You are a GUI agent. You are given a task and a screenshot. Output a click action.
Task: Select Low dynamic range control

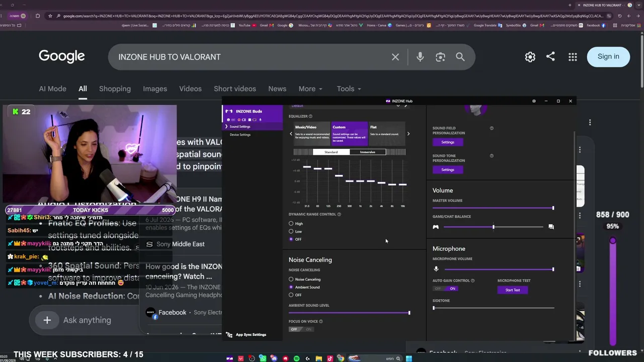point(291,231)
